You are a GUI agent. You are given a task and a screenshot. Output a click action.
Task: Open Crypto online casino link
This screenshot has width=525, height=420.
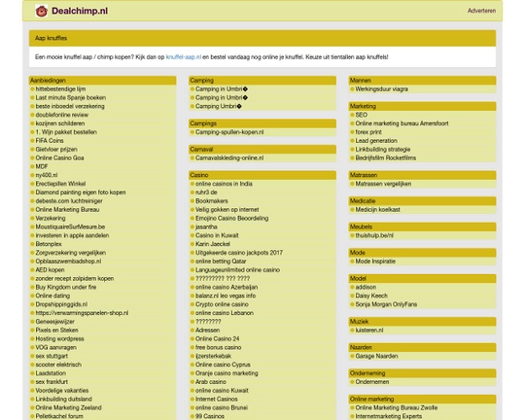222,304
